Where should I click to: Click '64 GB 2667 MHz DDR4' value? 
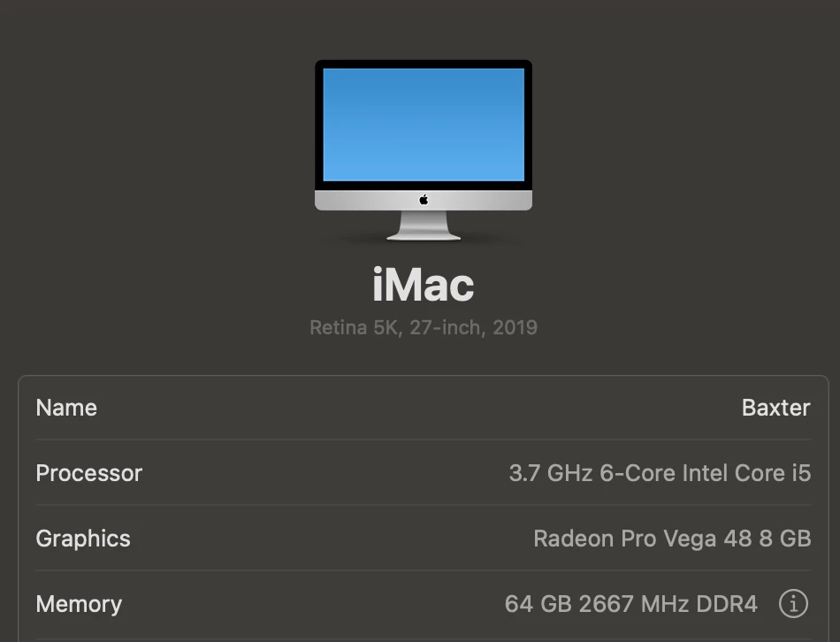[x=630, y=604]
